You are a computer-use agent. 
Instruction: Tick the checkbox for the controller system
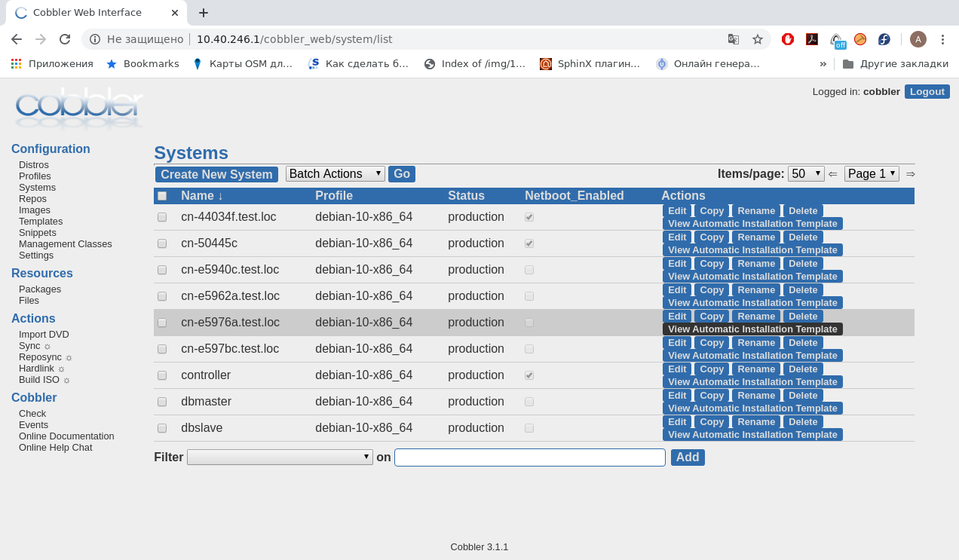162,375
